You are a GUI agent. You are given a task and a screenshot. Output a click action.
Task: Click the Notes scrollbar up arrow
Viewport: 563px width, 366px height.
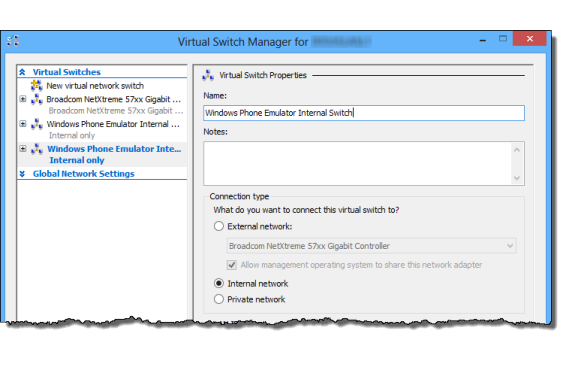pos(517,150)
